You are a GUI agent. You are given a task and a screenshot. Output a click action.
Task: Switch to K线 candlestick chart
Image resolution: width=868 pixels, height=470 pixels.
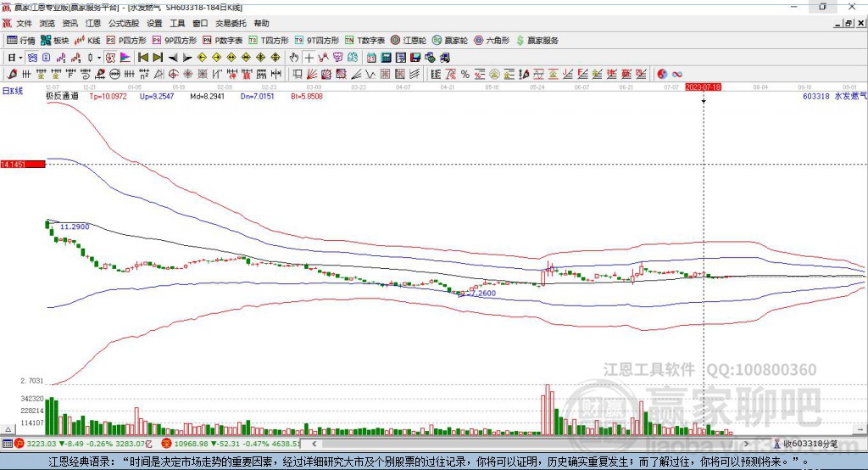[88, 40]
